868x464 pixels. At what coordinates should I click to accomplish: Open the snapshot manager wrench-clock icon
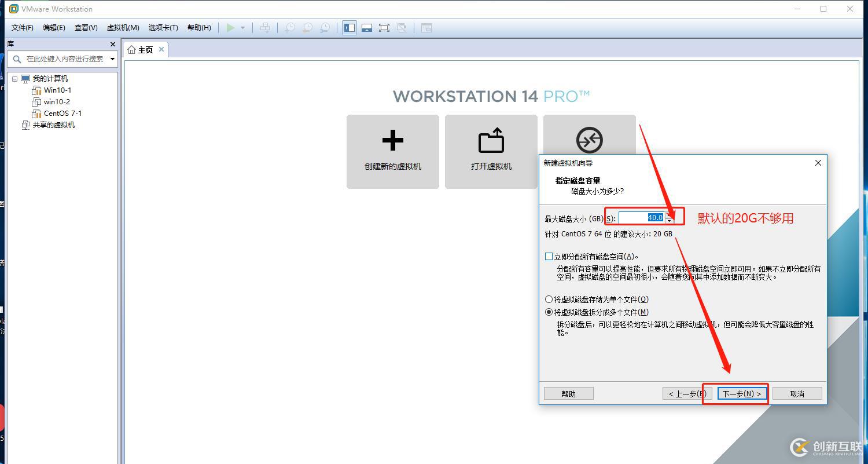click(325, 28)
